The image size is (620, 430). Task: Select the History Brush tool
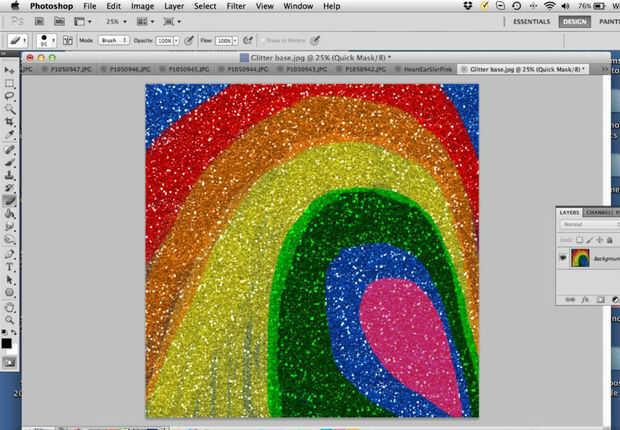pos(9,188)
